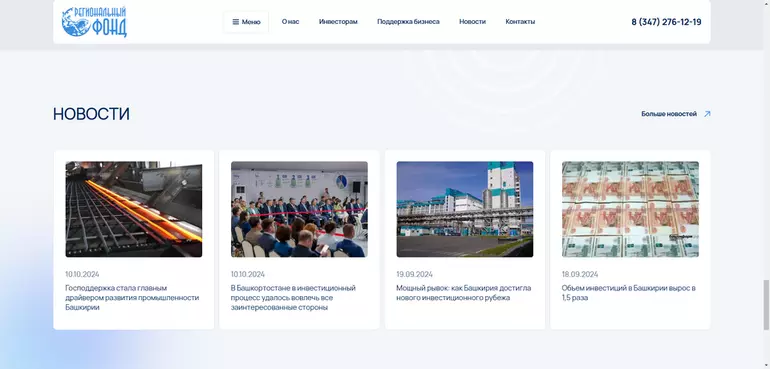
Task: Read article Господдержка стала главным драйвером
Action: (132, 298)
